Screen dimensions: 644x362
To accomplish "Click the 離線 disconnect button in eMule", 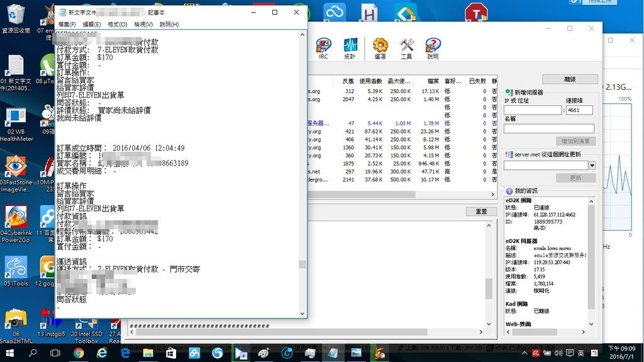I will (570, 79).
